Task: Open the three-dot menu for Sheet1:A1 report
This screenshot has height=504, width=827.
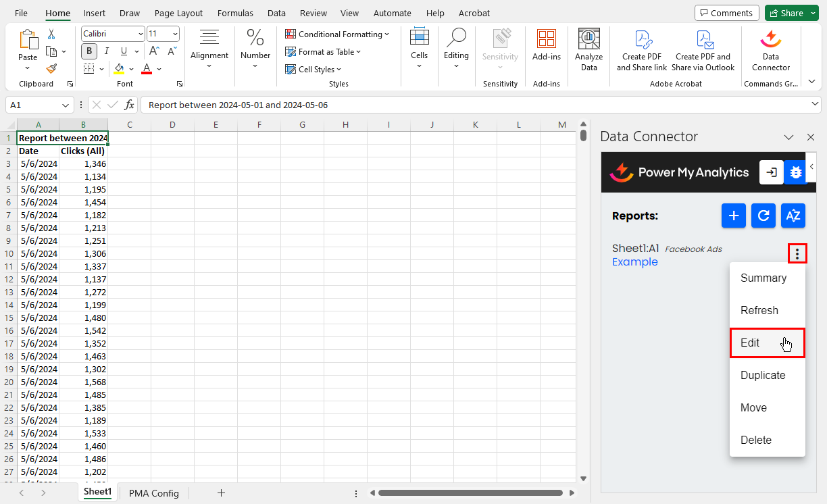Action: pos(797,254)
